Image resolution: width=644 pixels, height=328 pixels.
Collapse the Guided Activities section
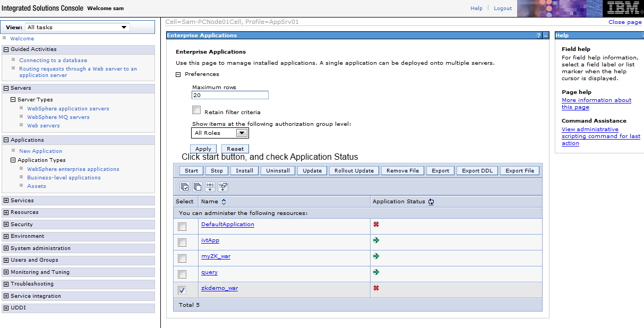[6, 49]
